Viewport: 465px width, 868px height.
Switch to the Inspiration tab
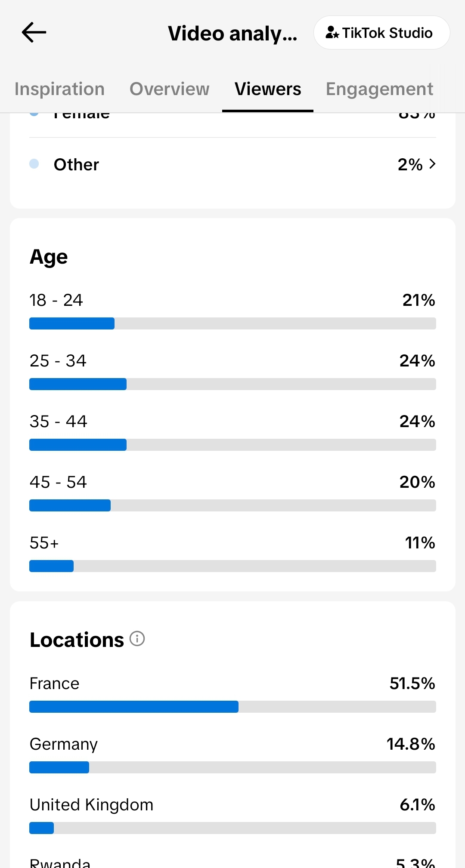[60, 89]
